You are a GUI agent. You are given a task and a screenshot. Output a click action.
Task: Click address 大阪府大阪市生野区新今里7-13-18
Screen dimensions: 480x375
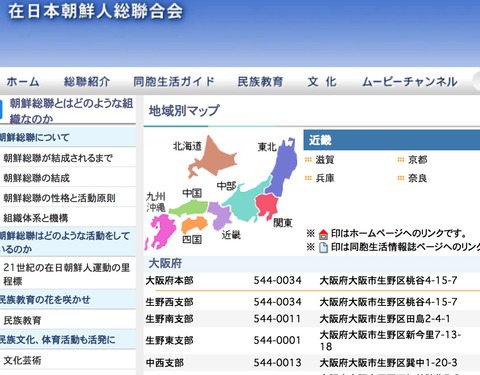(x=390, y=340)
